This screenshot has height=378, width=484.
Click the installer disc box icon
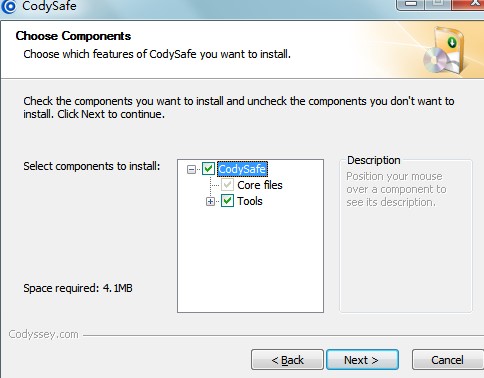(444, 51)
